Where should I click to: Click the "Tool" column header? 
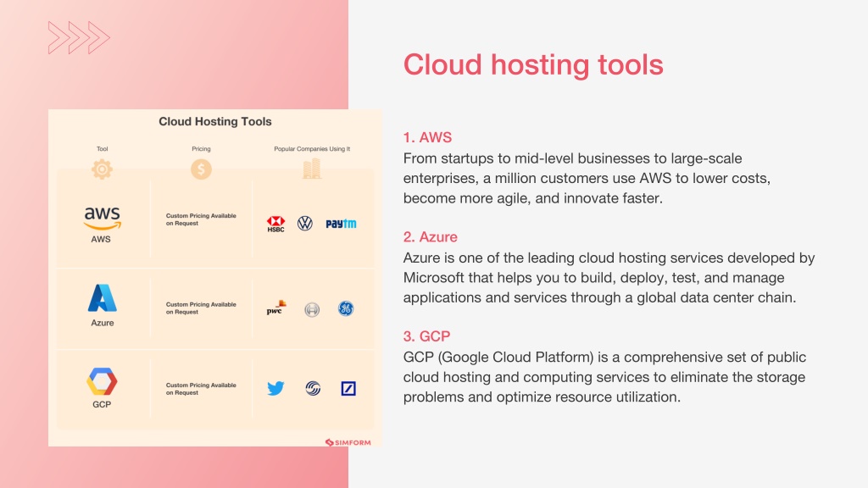(103, 149)
